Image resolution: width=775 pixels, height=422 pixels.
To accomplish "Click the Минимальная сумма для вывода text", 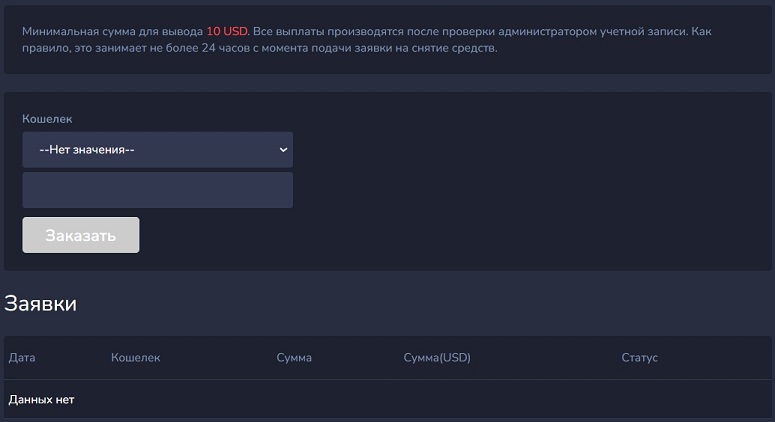I will coord(112,31).
